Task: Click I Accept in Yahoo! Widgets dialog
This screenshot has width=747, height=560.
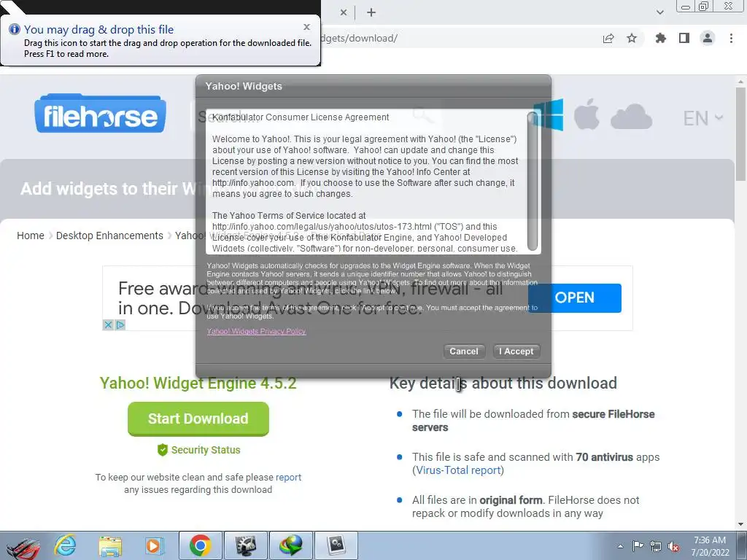Action: pyautogui.click(x=516, y=351)
